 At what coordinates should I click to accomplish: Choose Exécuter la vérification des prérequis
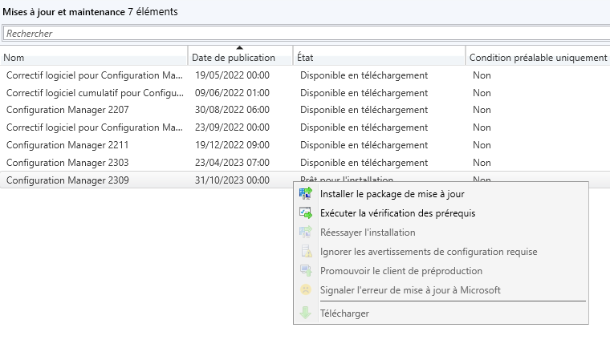click(397, 213)
